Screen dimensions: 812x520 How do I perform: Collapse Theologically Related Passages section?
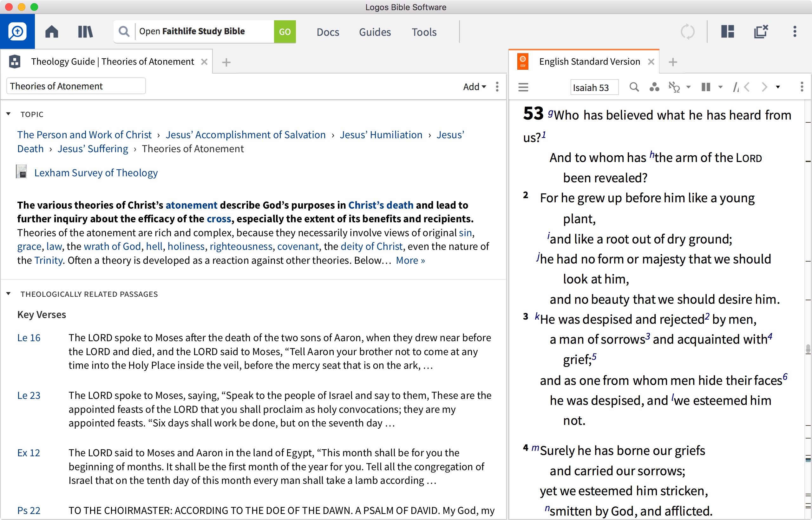point(9,294)
